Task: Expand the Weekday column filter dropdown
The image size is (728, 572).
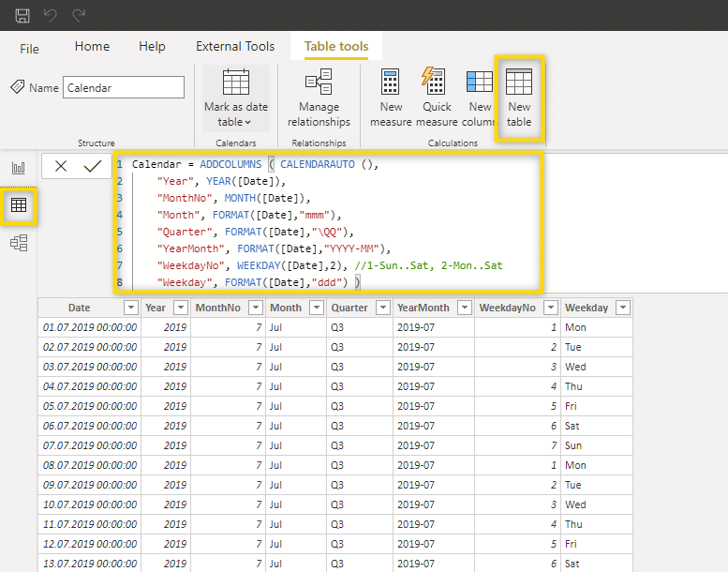Action: click(622, 308)
